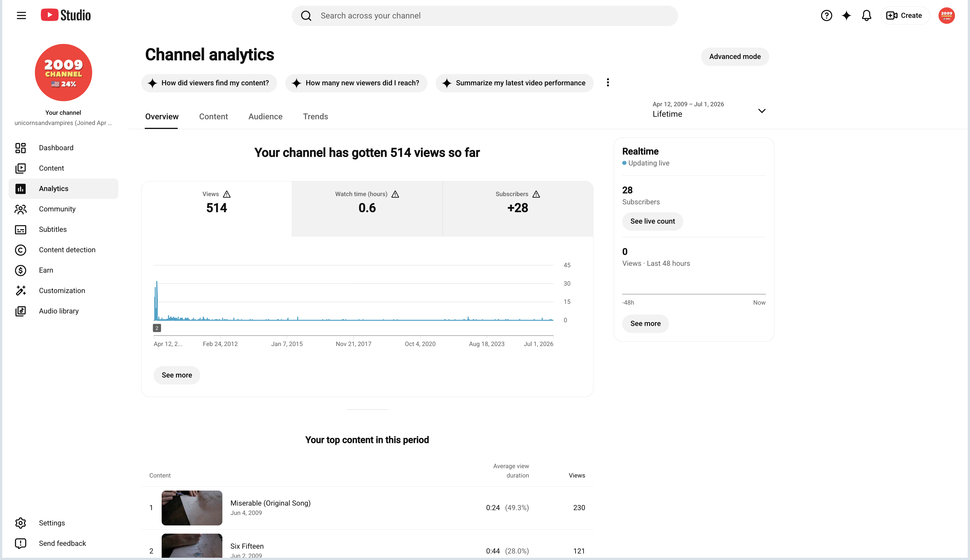Click the Content detection copyright icon

point(20,250)
